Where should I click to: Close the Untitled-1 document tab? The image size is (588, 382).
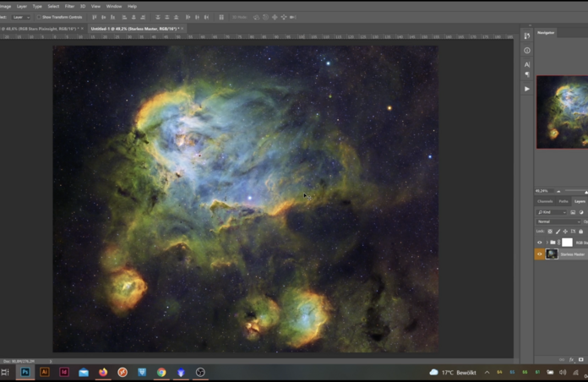(x=182, y=29)
